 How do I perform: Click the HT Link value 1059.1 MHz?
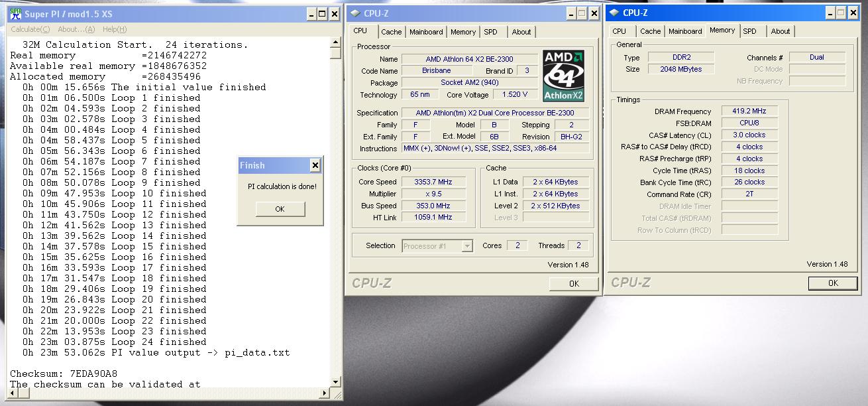[x=433, y=218]
